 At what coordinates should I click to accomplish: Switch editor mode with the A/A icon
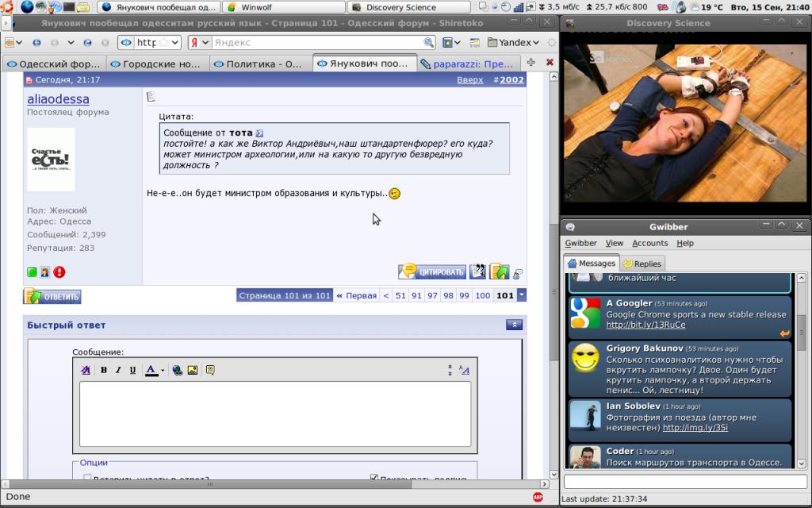[x=464, y=370]
